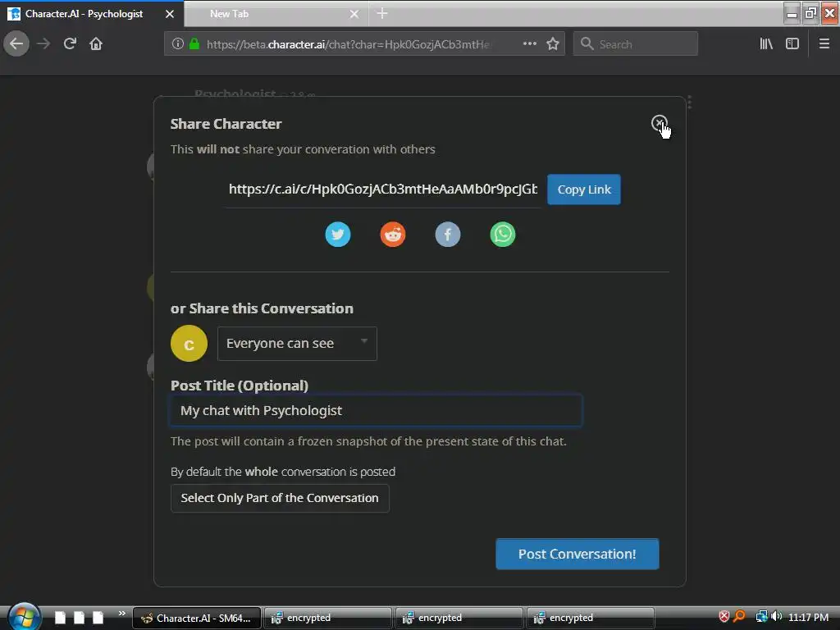Expand the quick launch chevron

122,613
